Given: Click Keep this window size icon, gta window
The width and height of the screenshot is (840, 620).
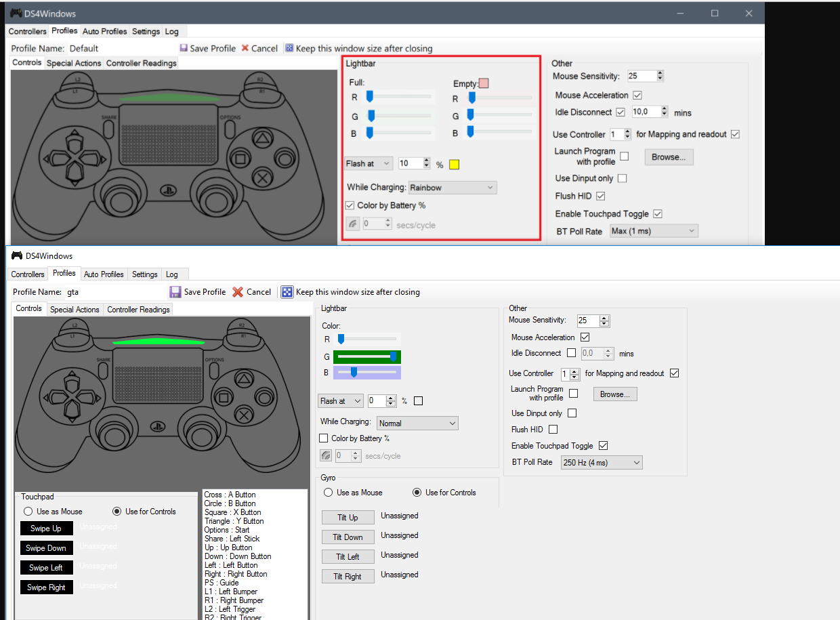Looking at the screenshot, I should click(x=287, y=292).
